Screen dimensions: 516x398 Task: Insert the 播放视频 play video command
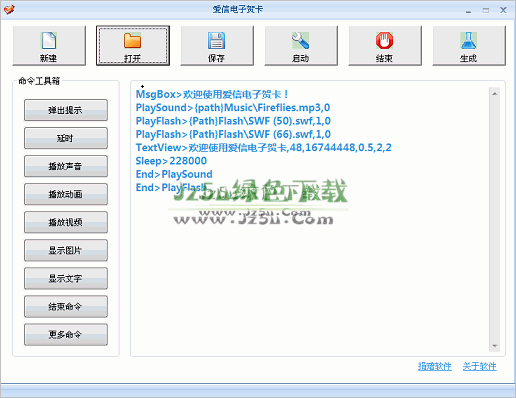pyautogui.click(x=66, y=222)
